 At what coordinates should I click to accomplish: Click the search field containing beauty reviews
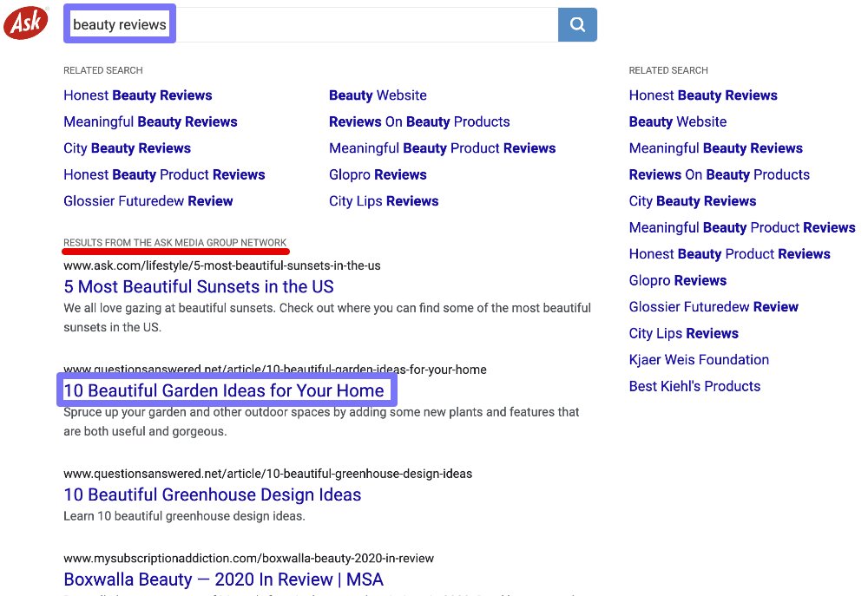[x=311, y=24]
